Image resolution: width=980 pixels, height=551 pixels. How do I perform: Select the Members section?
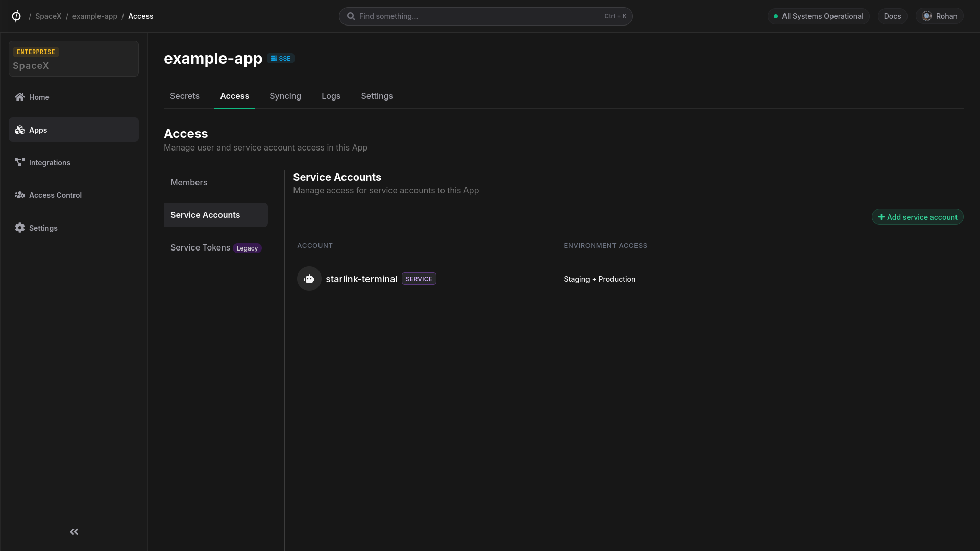(188, 182)
